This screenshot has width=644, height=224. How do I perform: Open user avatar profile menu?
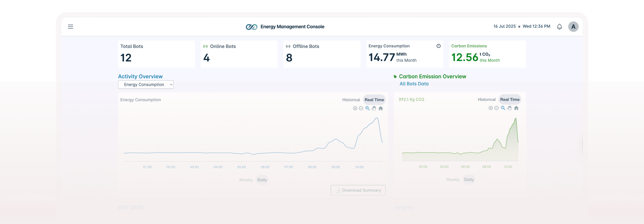point(573,27)
